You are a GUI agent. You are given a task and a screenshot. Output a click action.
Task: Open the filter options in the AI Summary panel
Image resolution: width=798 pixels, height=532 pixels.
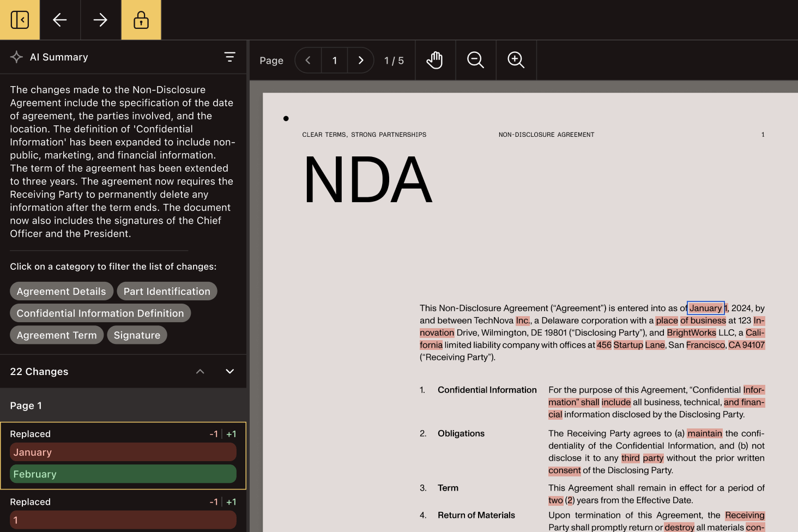230,57
